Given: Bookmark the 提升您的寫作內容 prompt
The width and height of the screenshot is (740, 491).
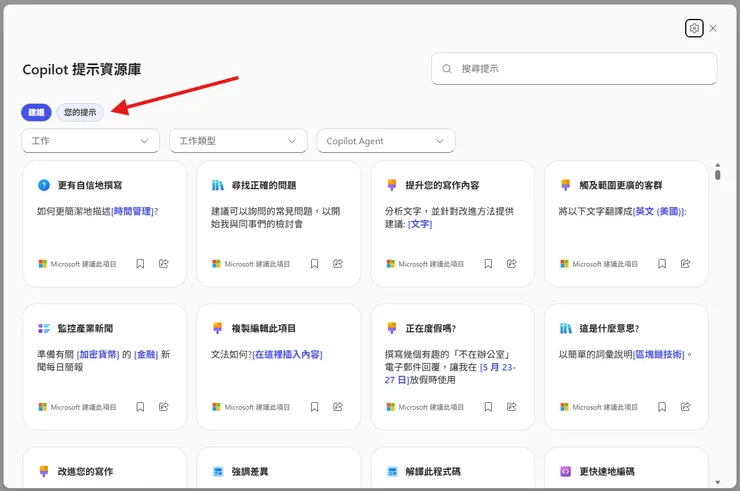Looking at the screenshot, I should pos(488,264).
